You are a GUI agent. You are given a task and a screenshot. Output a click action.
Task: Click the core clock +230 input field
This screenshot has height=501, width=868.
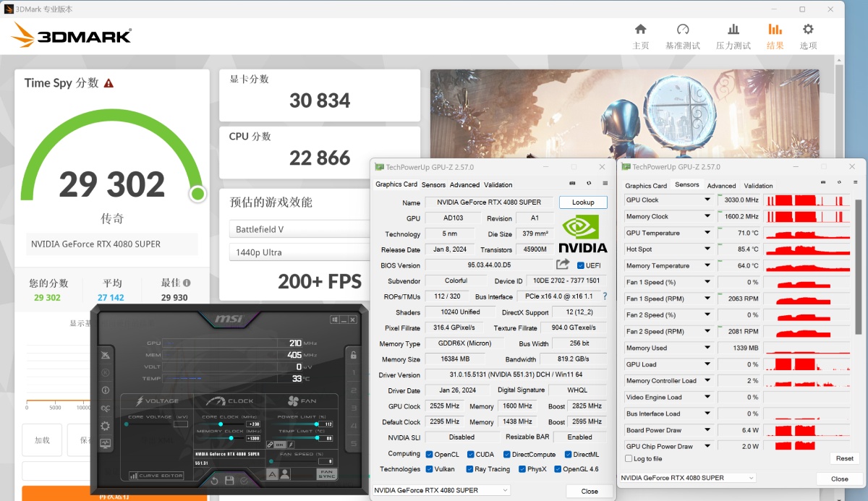point(253,424)
